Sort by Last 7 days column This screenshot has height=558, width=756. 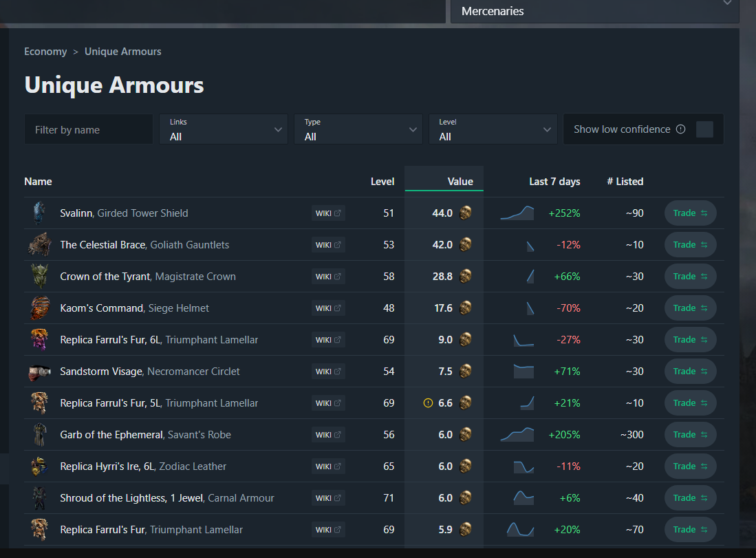click(x=554, y=182)
